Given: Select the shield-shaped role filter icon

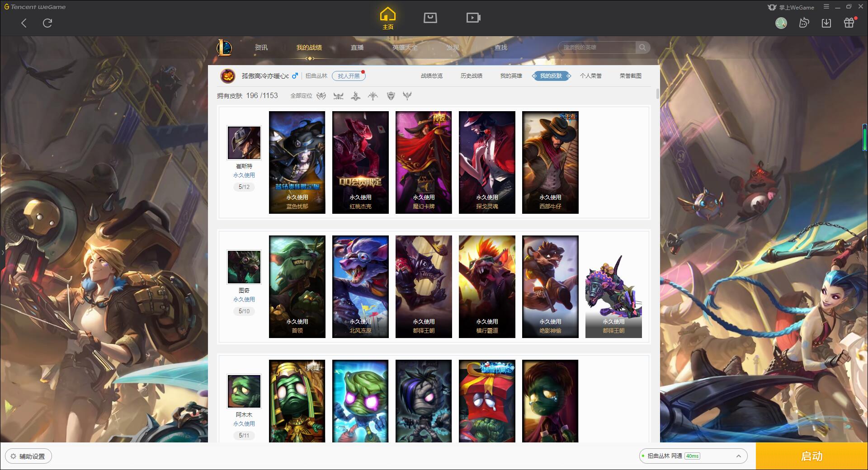Looking at the screenshot, I should pos(391,96).
